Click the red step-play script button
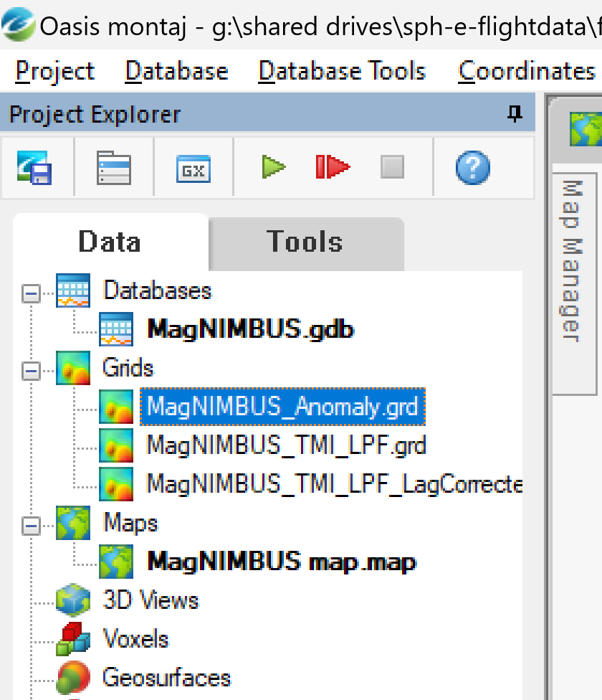 coord(333,167)
